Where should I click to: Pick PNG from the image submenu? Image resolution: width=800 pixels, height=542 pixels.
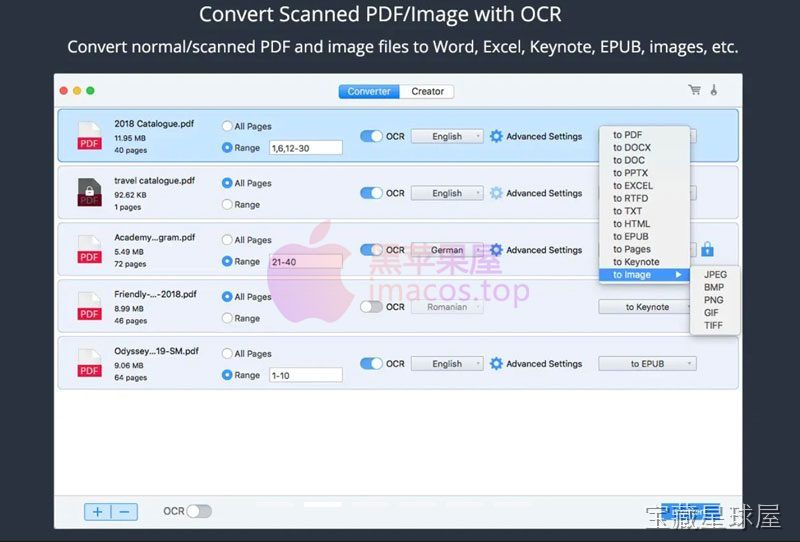pyautogui.click(x=715, y=300)
